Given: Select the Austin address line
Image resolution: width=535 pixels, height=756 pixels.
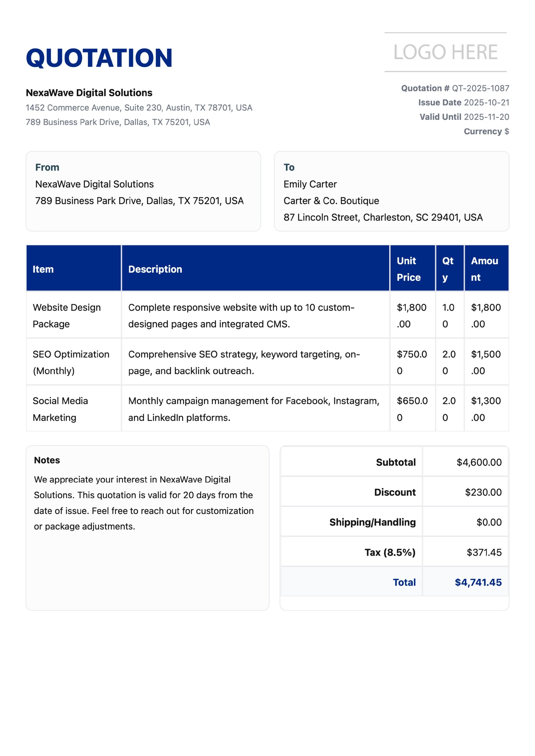Looking at the screenshot, I should (139, 108).
